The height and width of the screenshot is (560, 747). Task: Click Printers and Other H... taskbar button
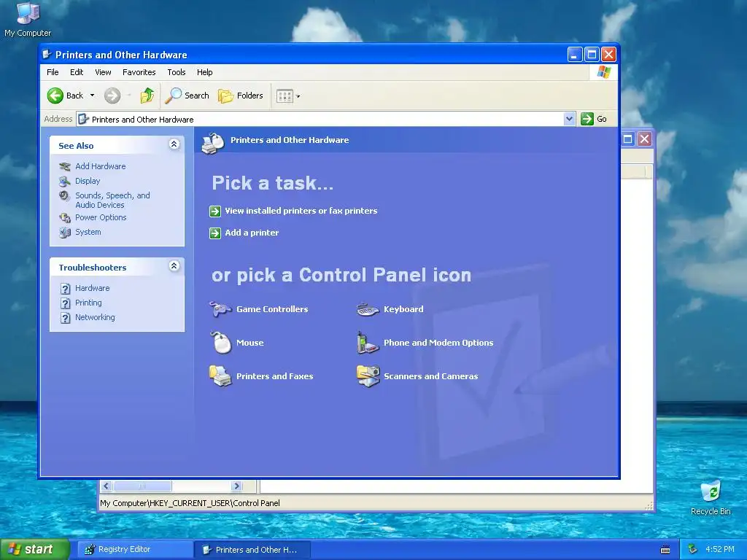252,550
